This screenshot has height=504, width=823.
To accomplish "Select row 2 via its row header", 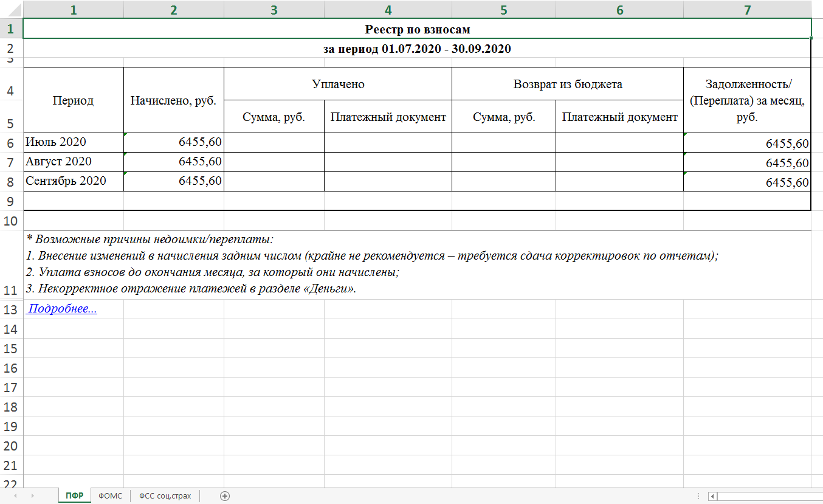I will click(x=11, y=49).
